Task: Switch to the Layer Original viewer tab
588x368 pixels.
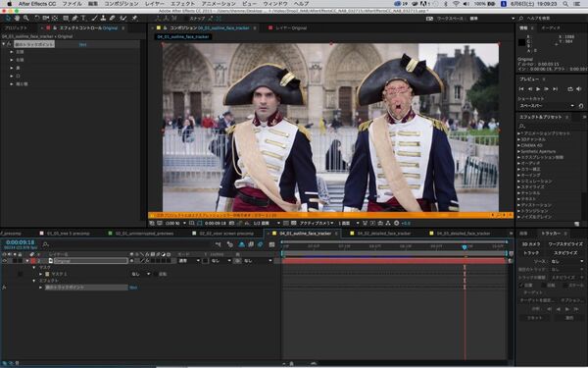Action: 291,27
